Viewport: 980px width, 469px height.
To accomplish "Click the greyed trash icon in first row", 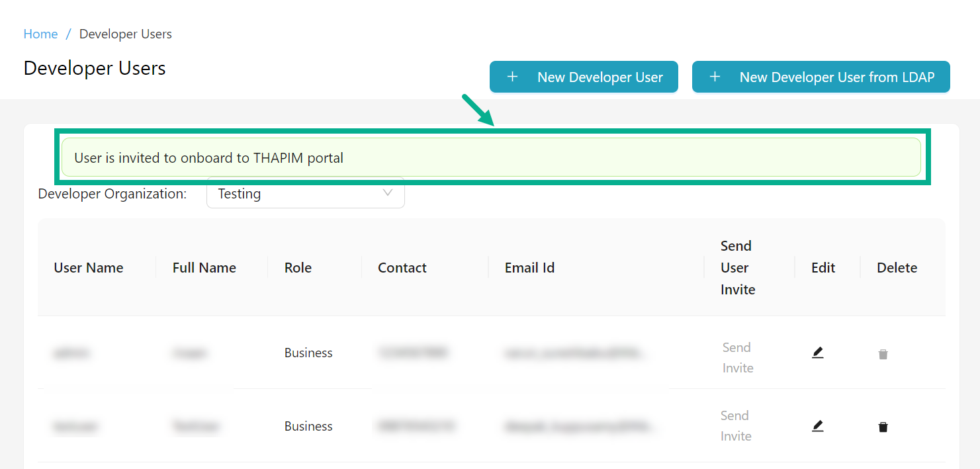I will pos(883,355).
